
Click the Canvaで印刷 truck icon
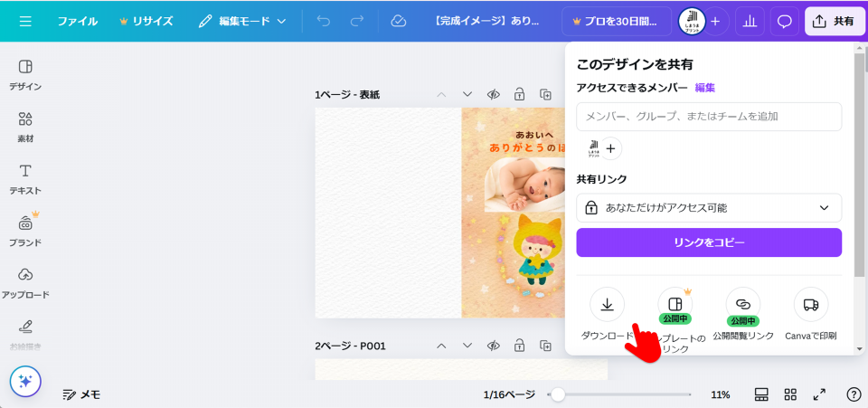point(811,304)
